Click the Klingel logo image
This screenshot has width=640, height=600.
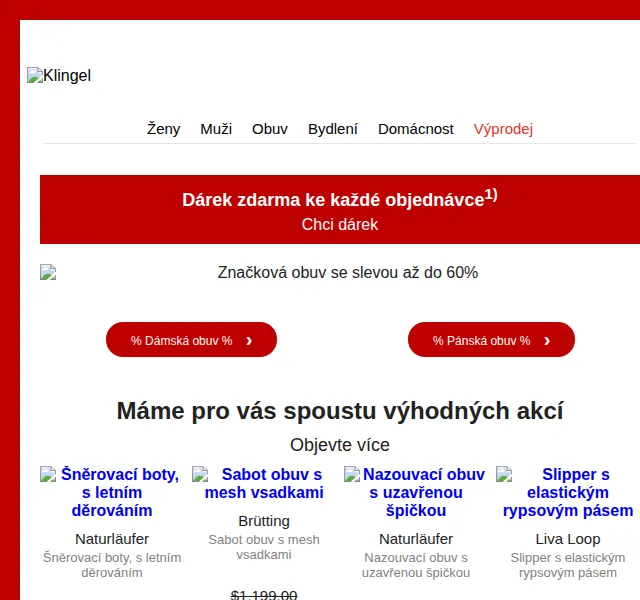[59, 76]
